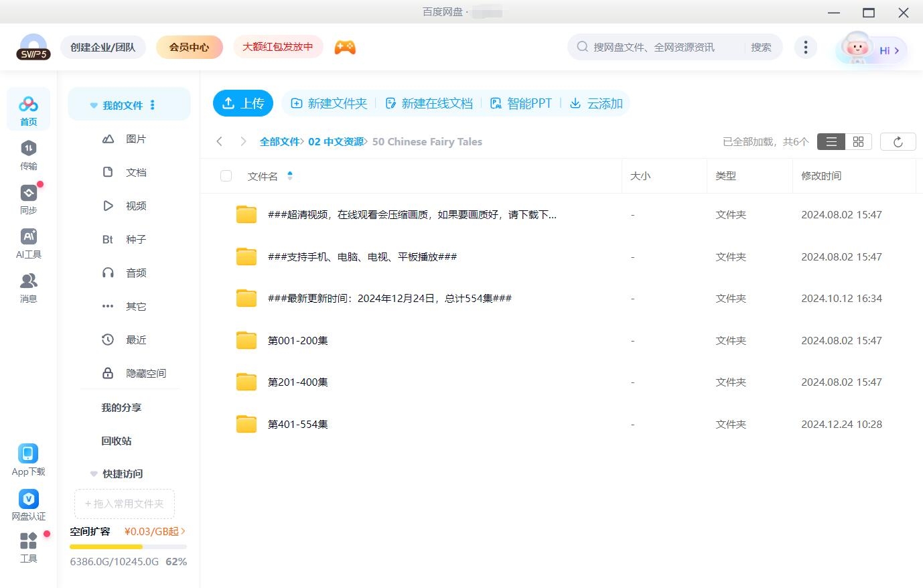Sort files using the 文件名 sort arrows
This screenshot has height=588, width=923.
tap(290, 175)
